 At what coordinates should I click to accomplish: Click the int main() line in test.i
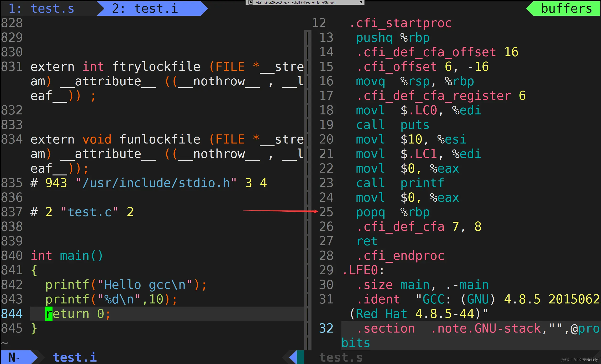click(67, 256)
